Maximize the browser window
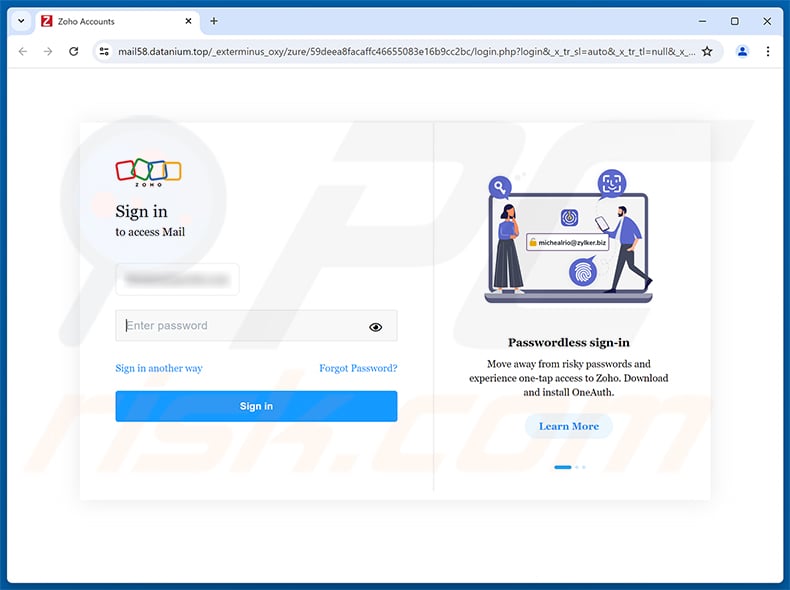Screen dimensions: 790x590 click(735, 21)
